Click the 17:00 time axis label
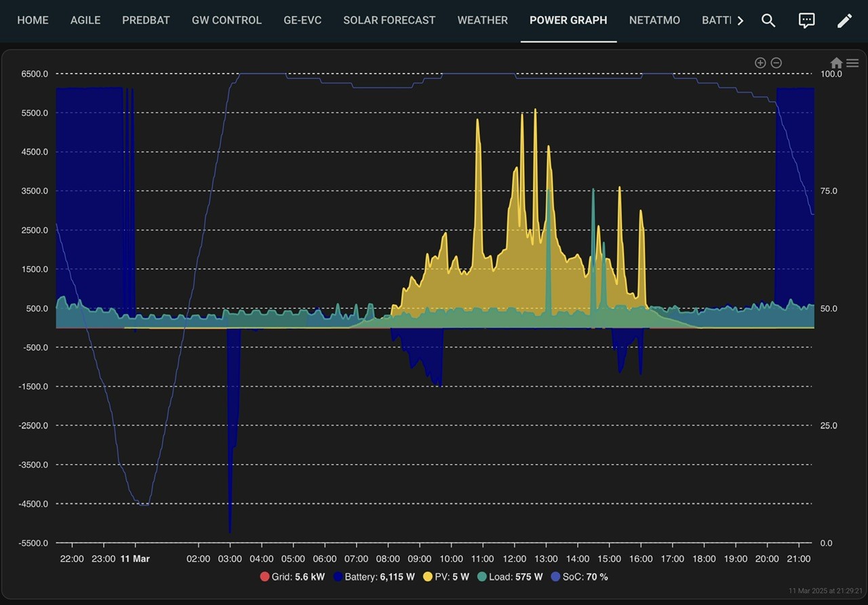Viewport: 868px width, 605px height. [x=672, y=559]
